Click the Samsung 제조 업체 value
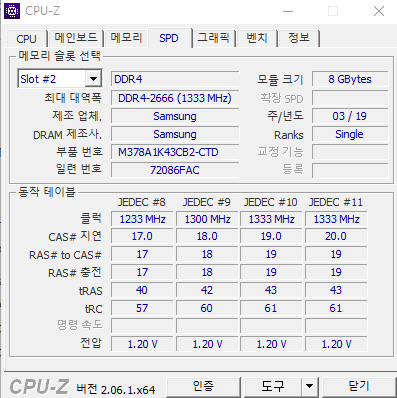This screenshot has height=398, width=397. [x=175, y=116]
